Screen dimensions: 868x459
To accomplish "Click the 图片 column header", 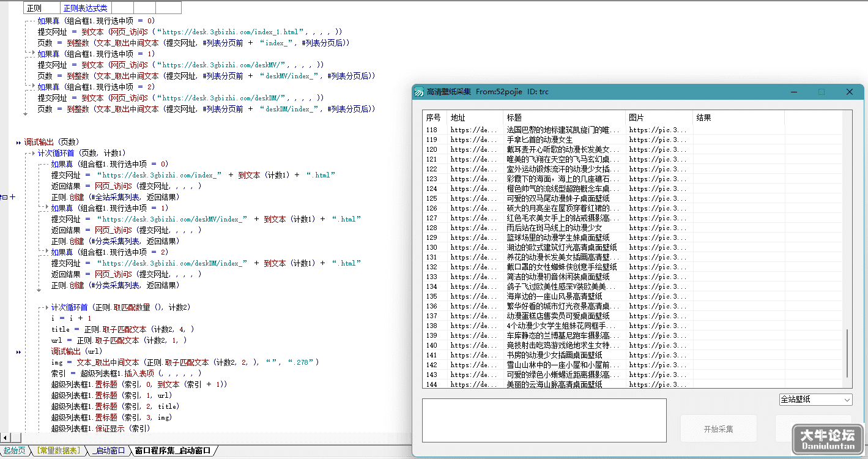I will click(659, 118).
